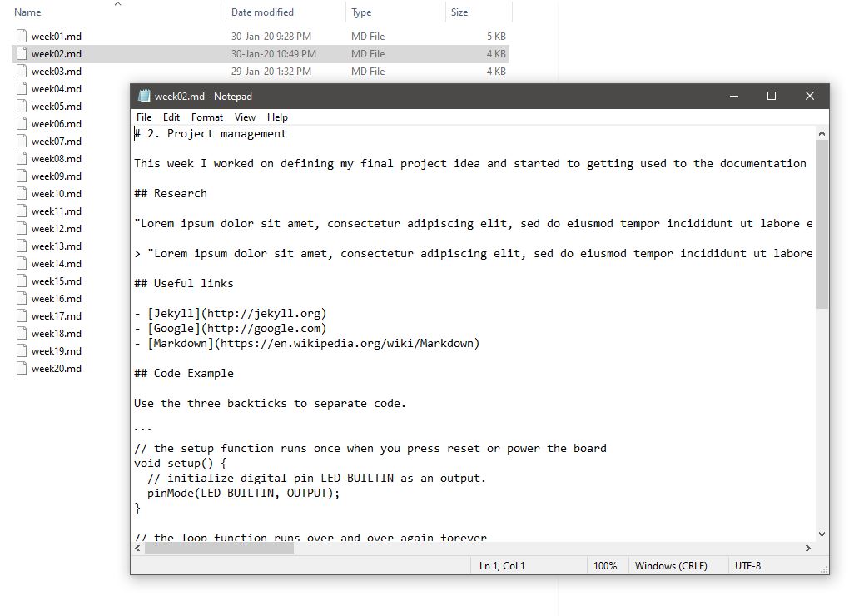The image size is (864, 616).
Task: Select week11.md file icon
Action: [x=22, y=211]
